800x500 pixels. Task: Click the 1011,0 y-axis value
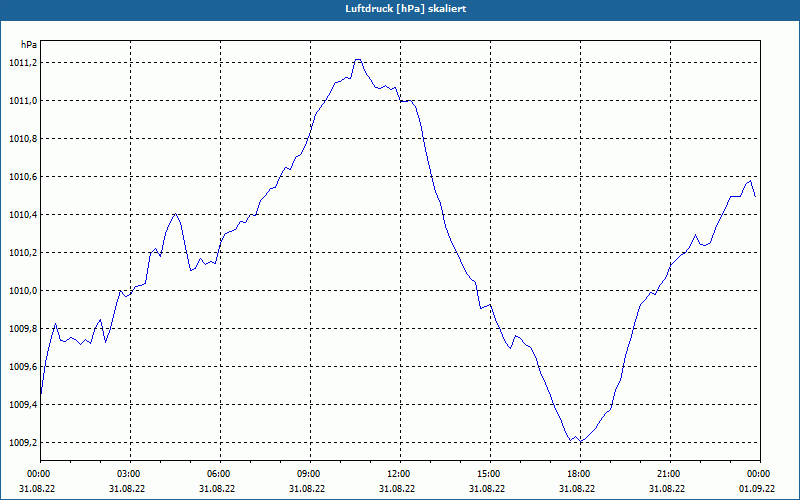tap(23, 101)
